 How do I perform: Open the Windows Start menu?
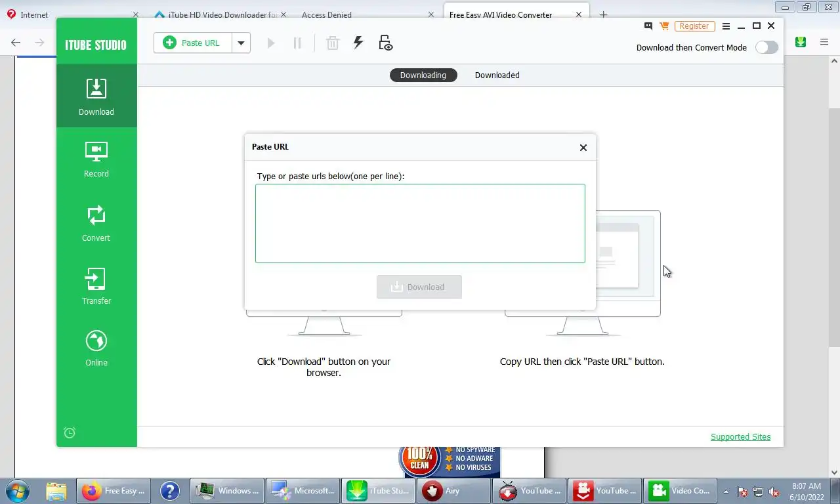[16, 490]
